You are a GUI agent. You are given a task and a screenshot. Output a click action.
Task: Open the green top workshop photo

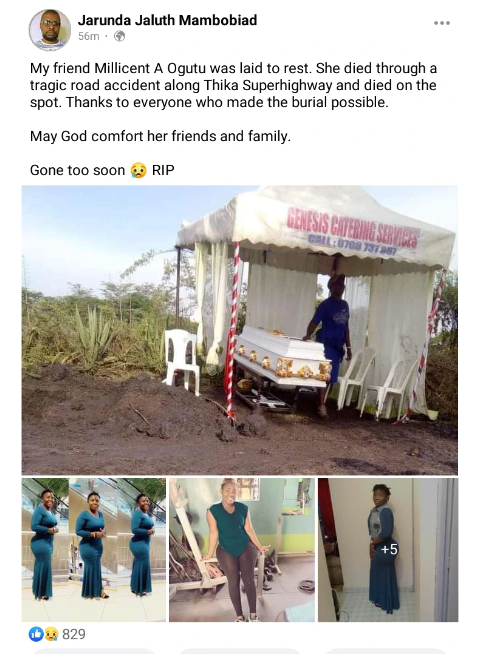pyautogui.click(x=242, y=550)
